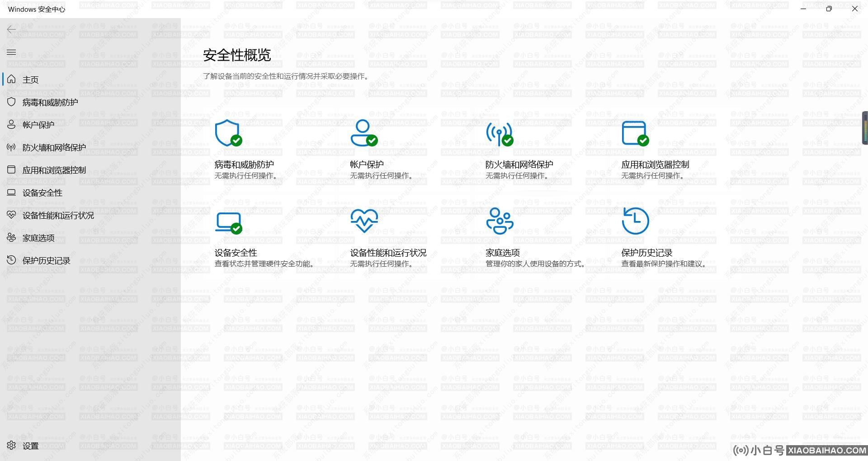Click the vertical scrollbar thumb at right edge

click(865, 128)
